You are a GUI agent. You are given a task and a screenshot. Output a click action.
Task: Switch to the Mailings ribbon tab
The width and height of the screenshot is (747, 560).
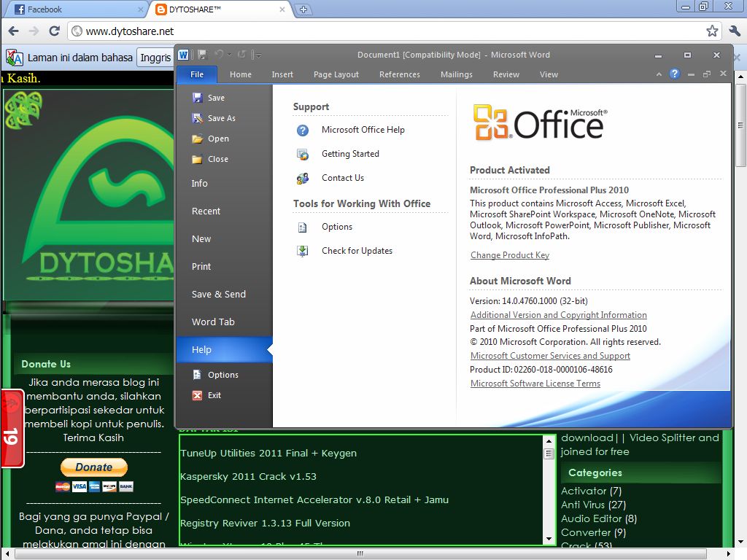click(x=457, y=74)
